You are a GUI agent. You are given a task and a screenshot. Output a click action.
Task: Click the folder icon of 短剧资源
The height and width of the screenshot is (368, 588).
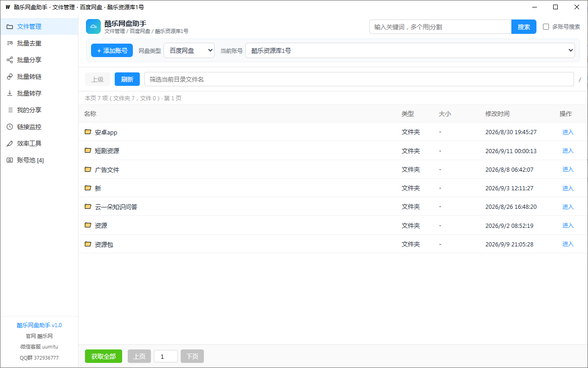coord(88,150)
